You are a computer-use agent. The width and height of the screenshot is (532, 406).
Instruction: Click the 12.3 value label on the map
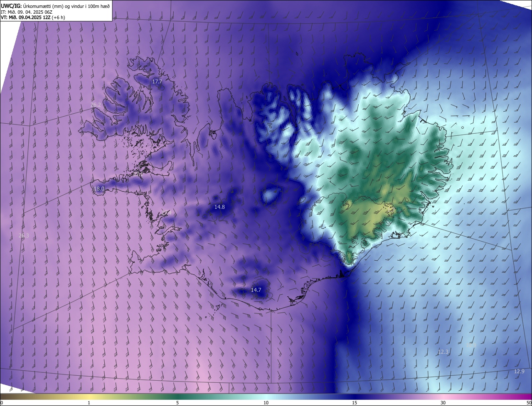(x=443, y=352)
